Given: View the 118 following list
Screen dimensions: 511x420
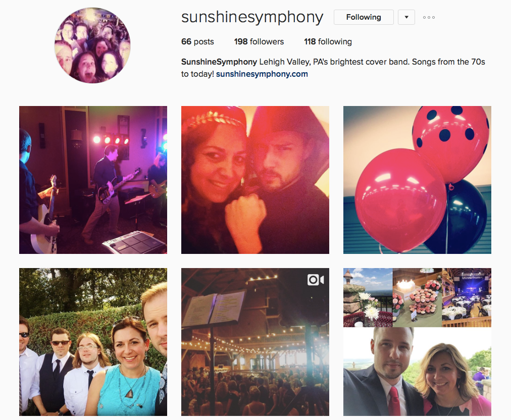Looking at the screenshot, I should coord(328,42).
